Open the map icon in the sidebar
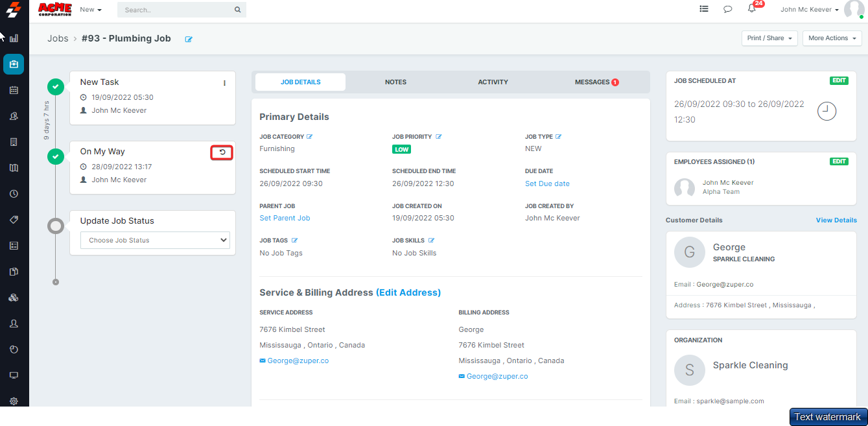The height and width of the screenshot is (426, 868). (14, 168)
